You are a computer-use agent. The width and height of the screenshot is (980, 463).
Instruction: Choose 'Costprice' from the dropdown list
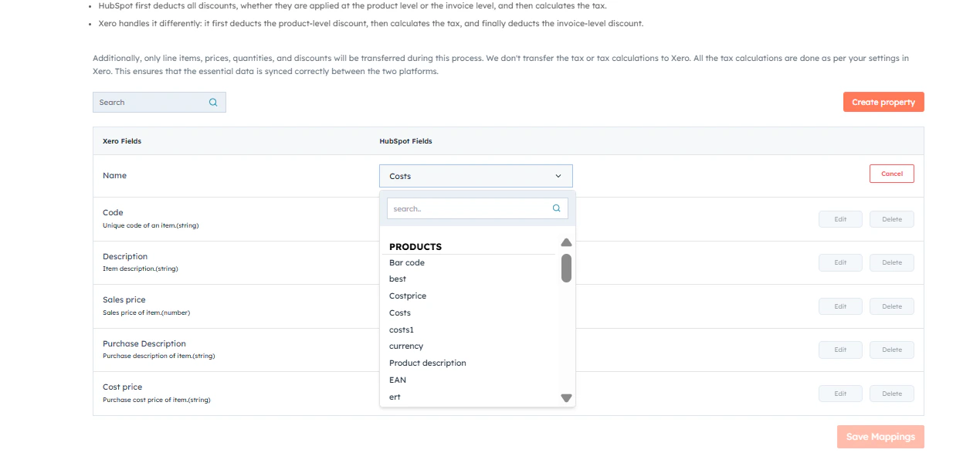pyautogui.click(x=408, y=296)
